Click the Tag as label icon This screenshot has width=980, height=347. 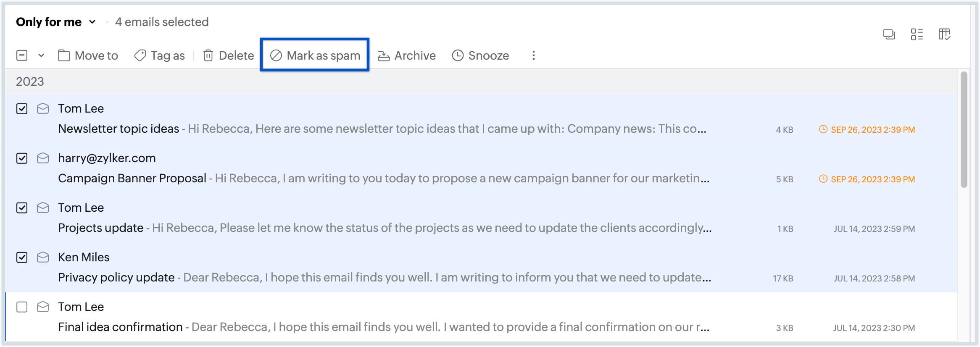(140, 55)
